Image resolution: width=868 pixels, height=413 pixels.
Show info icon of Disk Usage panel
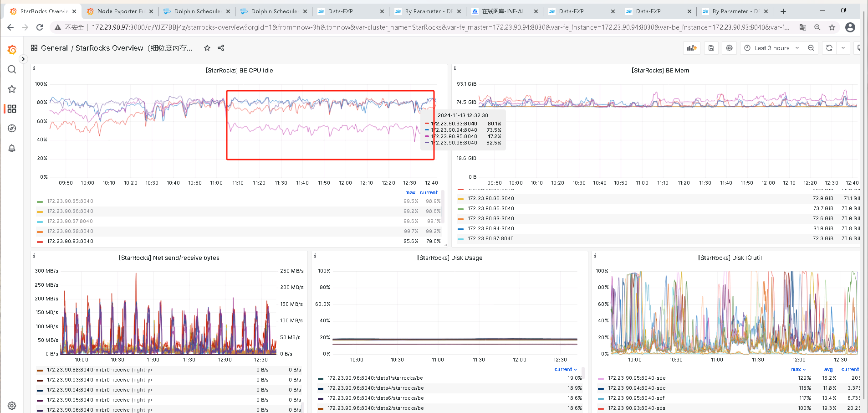coord(315,256)
